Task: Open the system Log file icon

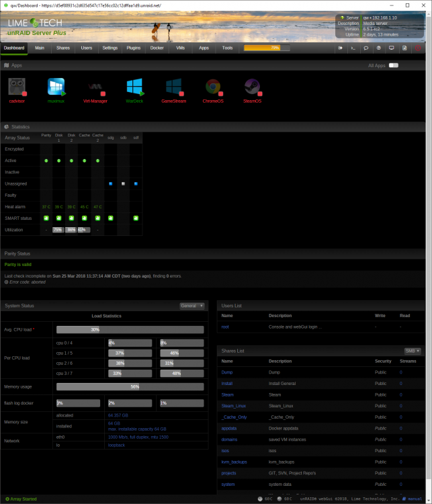Action: tap(404, 48)
